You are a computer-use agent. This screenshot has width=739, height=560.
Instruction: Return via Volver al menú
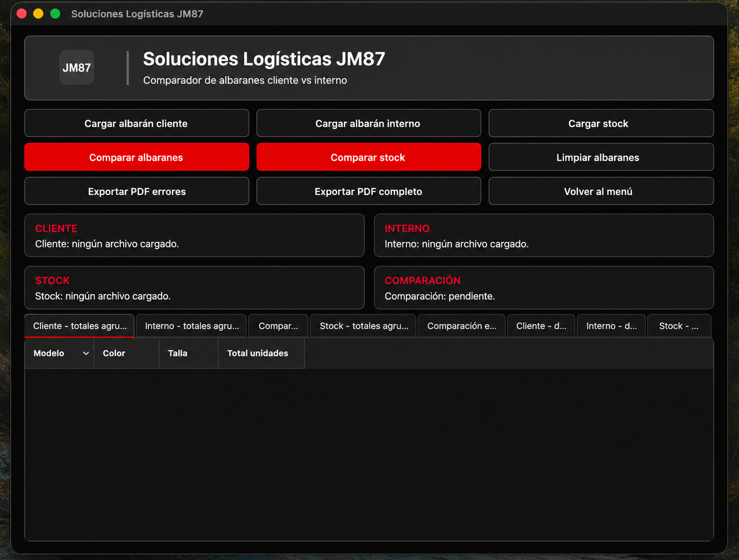[x=601, y=191]
